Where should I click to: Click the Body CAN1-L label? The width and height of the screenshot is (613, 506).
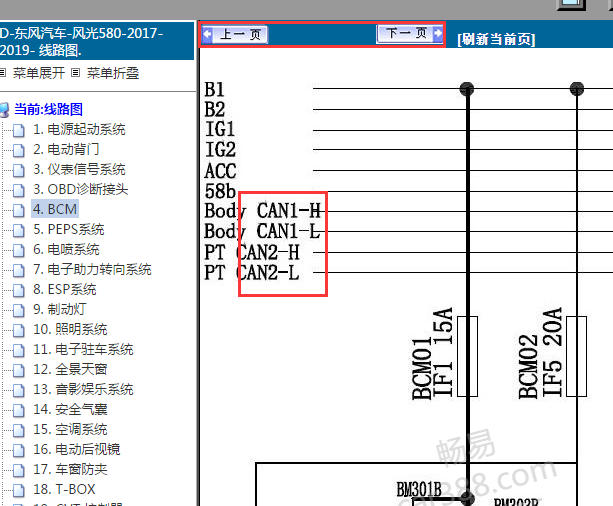262,231
